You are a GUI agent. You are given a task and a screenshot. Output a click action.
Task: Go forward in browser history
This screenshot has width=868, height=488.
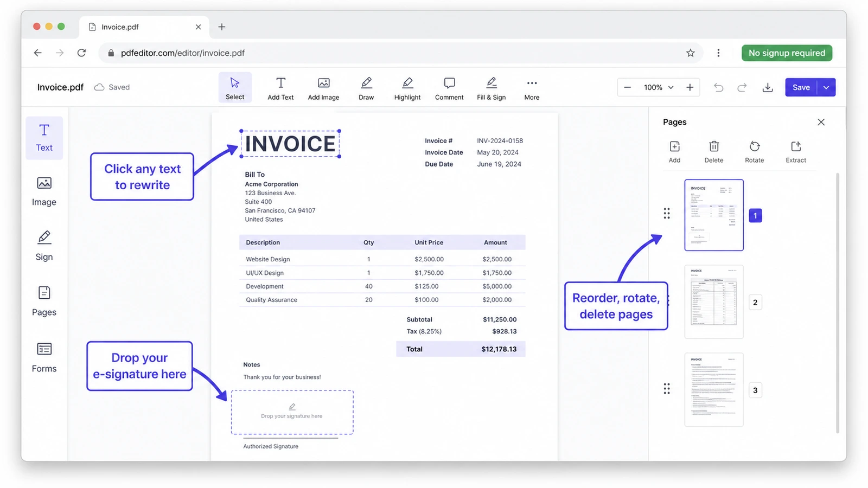tap(60, 53)
